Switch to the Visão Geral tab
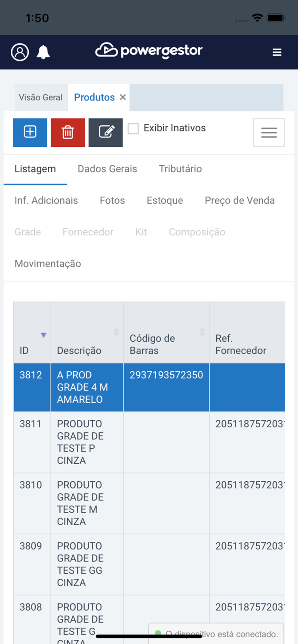 (40, 97)
